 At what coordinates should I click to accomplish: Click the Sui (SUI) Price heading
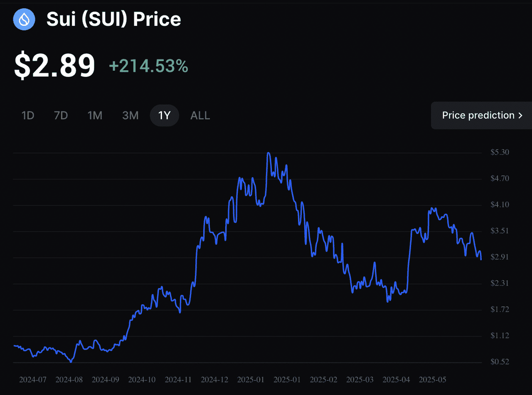(113, 20)
